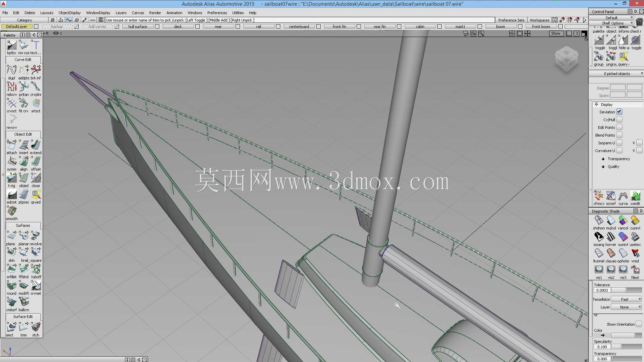This screenshot has width=644, height=362.
Task: Enable the Cv/Hull display checkbox
Action: point(619,119)
